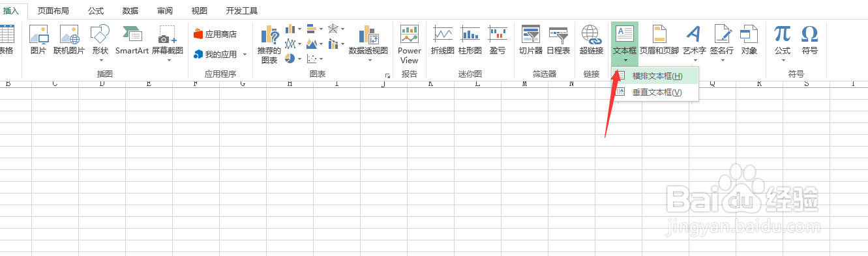
Task: Insert a 盈亏 win/loss sparkline
Action: pos(498,40)
